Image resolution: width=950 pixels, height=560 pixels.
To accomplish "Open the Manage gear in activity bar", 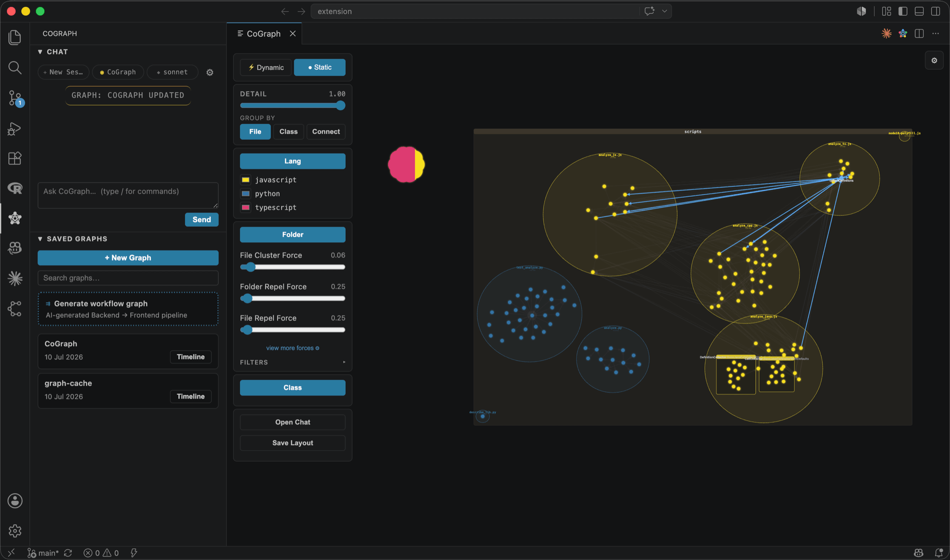I will [x=15, y=531].
